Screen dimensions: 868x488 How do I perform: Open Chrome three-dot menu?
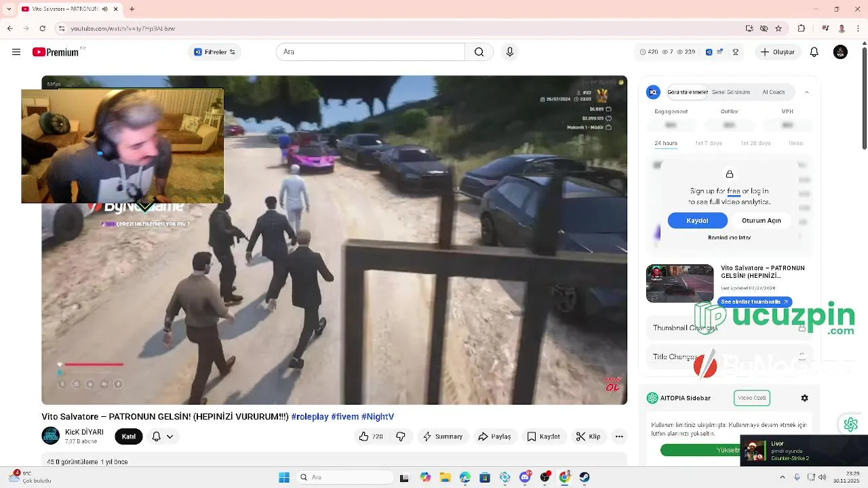pos(858,28)
